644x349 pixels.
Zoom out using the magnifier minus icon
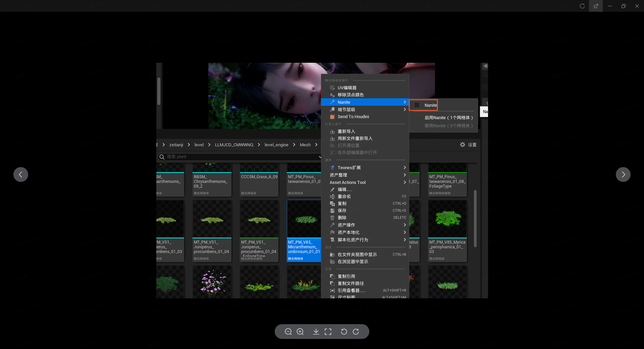[288, 332]
